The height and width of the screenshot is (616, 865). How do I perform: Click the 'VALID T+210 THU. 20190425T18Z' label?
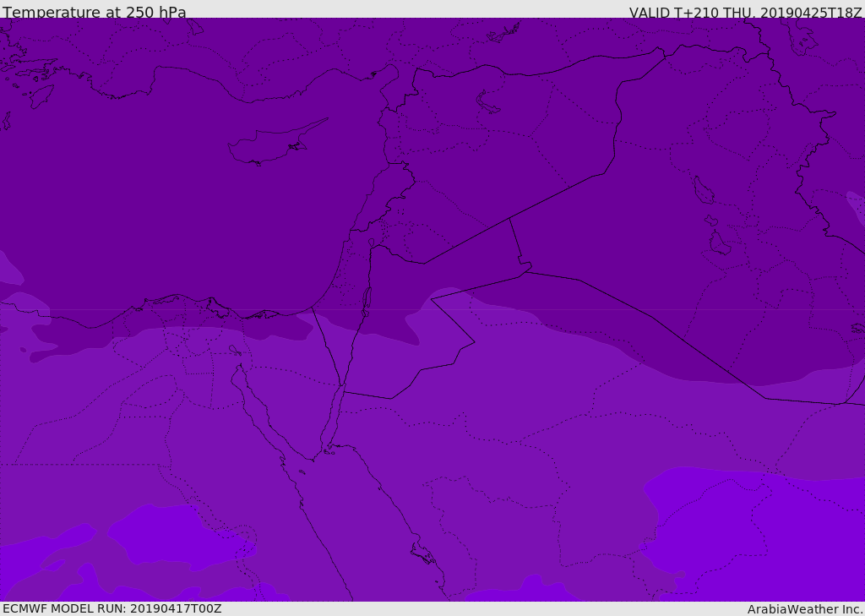click(x=745, y=12)
